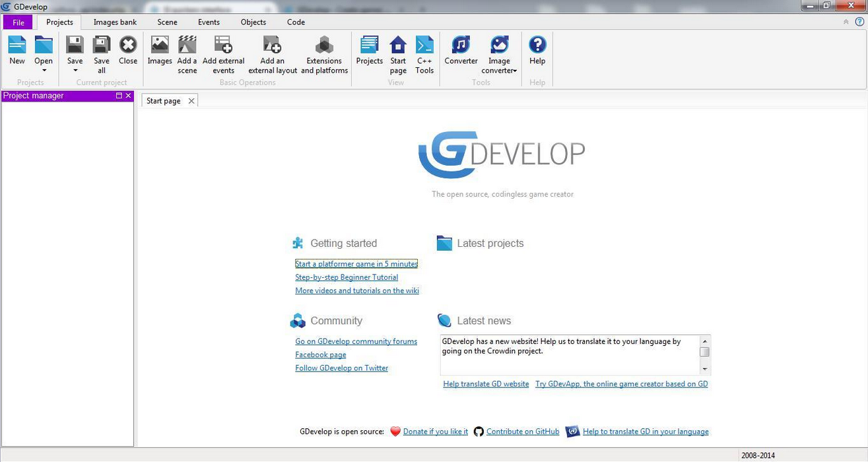Click the 'Getting started' heading
Viewport: 868px width, 462px height.
[x=344, y=244]
